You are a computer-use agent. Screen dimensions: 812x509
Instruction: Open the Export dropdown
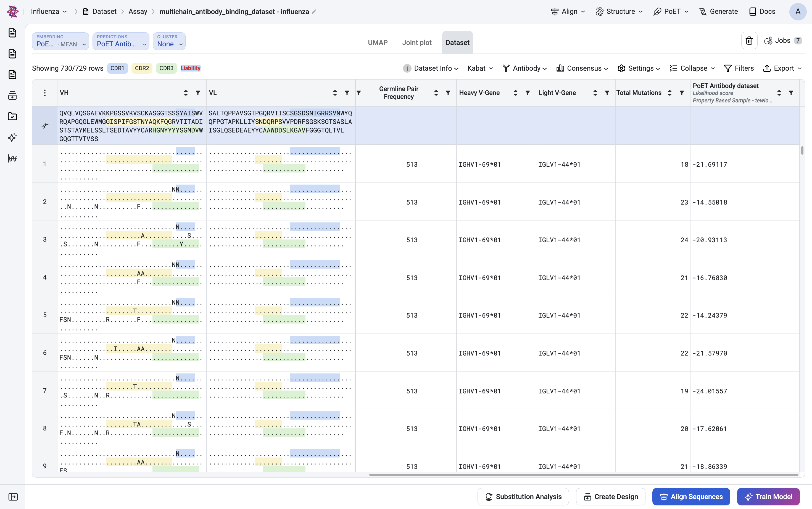pos(782,68)
